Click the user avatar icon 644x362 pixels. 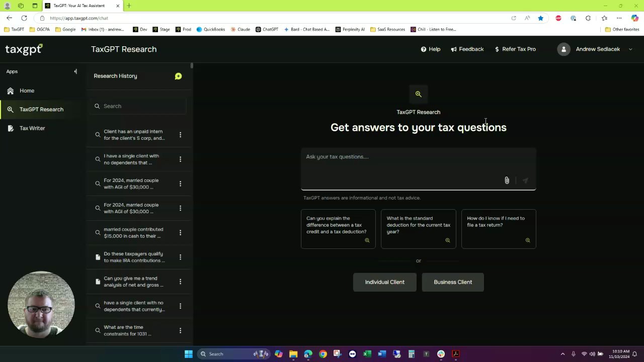tap(563, 49)
